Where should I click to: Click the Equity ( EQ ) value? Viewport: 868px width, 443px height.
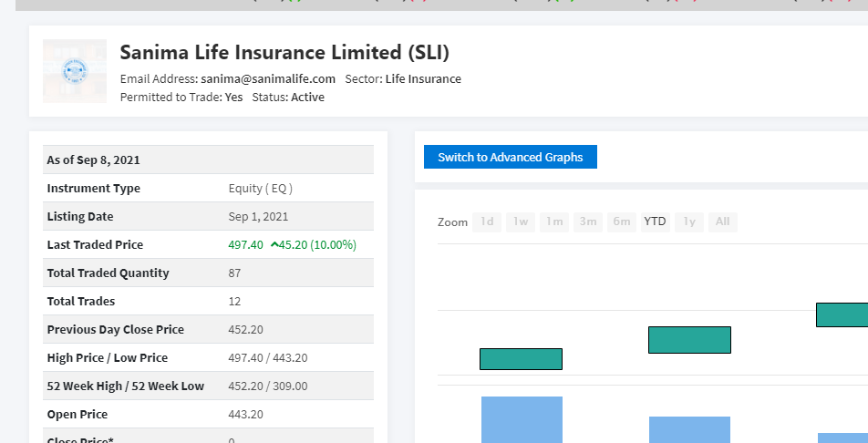click(x=260, y=189)
